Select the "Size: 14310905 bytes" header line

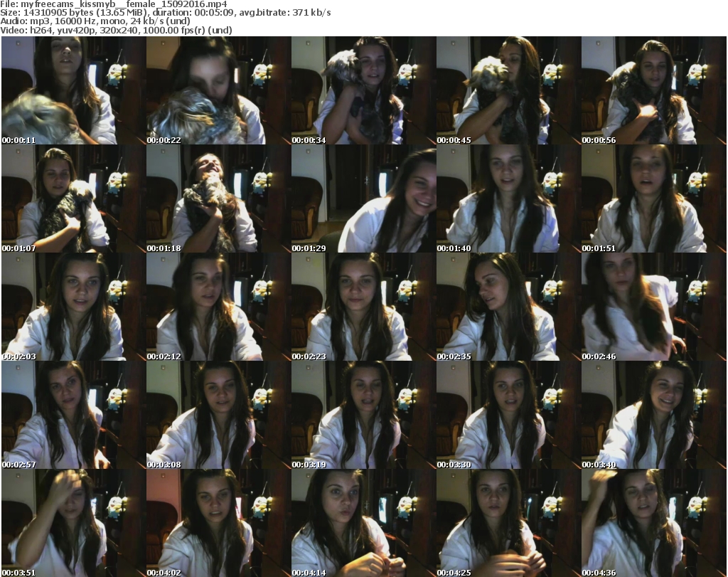tap(165, 13)
